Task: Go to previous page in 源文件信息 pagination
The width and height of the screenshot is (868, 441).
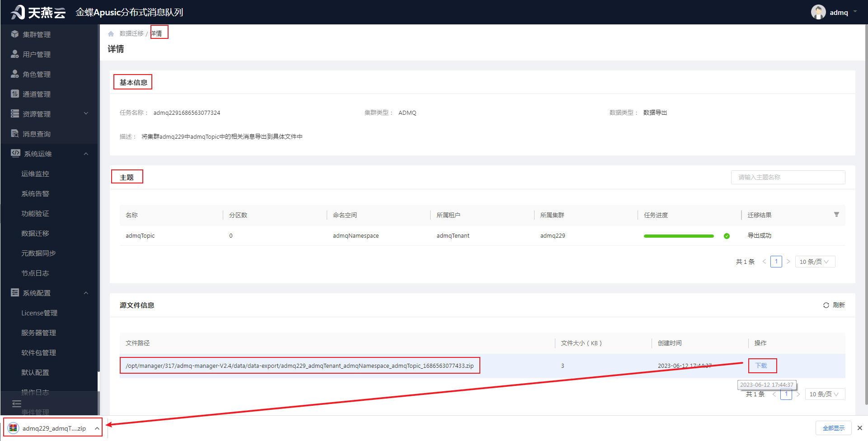Action: point(774,394)
